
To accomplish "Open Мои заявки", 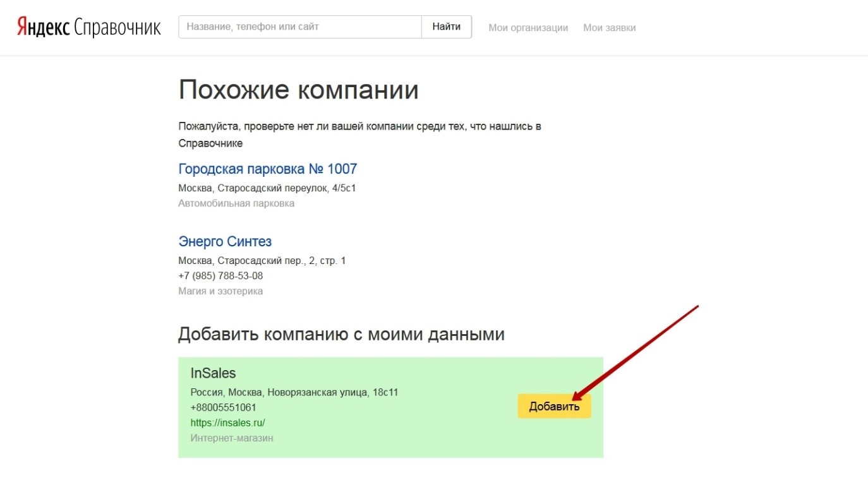I will [x=610, y=28].
